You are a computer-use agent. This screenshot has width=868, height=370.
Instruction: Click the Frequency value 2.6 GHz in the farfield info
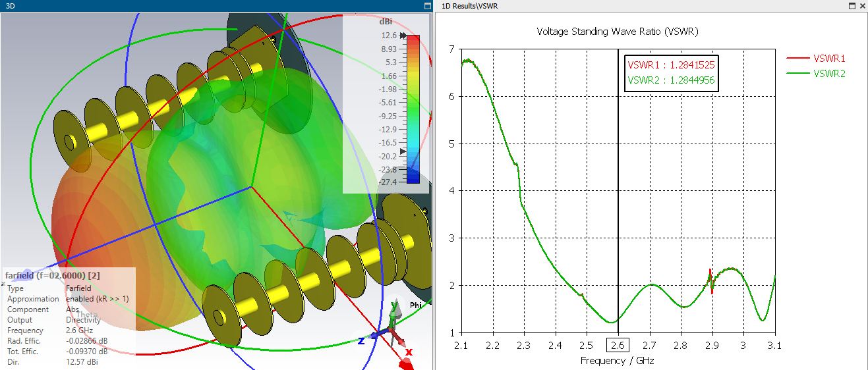pos(79,330)
